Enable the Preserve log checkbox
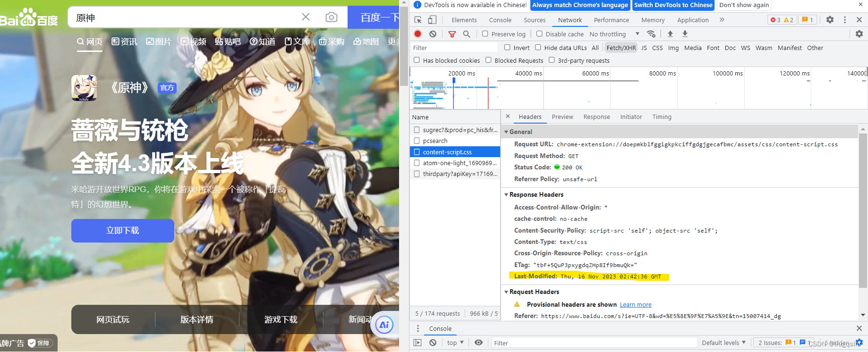The height and width of the screenshot is (352, 868). (485, 34)
